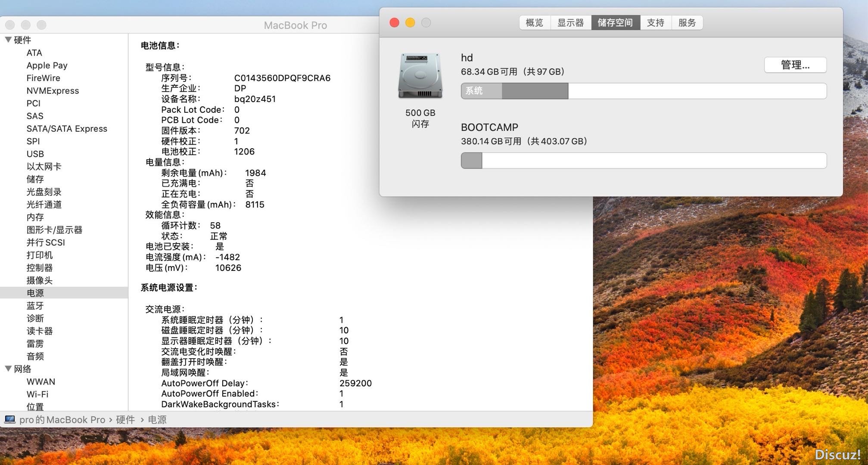Select ATA in hardware sidebar
Image resolution: width=868 pixels, height=465 pixels.
34,53
